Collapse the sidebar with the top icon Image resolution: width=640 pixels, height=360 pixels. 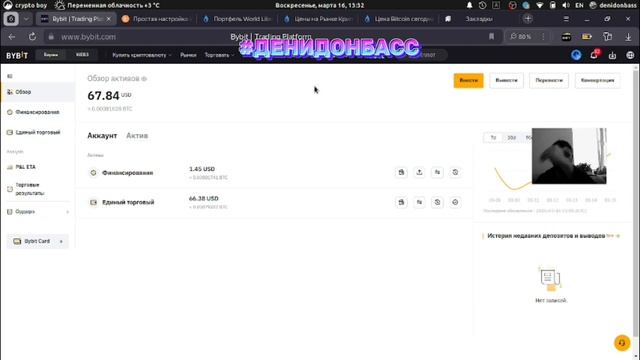pos(10,76)
